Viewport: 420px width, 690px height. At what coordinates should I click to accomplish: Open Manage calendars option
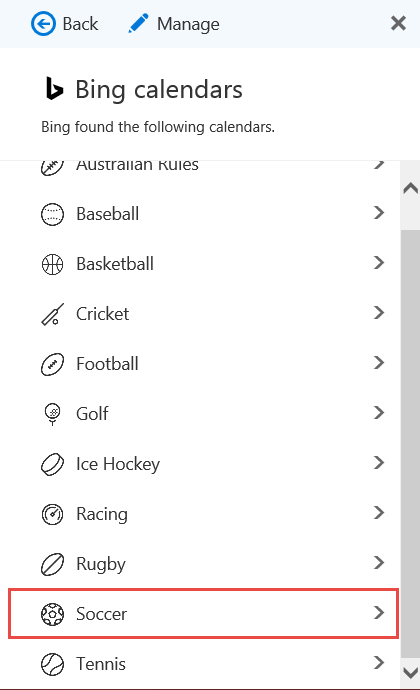point(173,24)
